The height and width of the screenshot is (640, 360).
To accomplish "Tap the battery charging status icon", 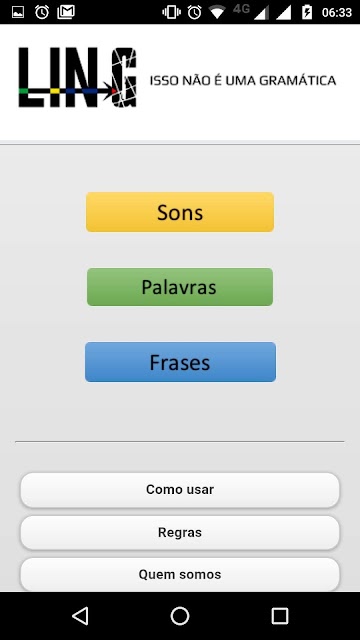I will (307, 12).
